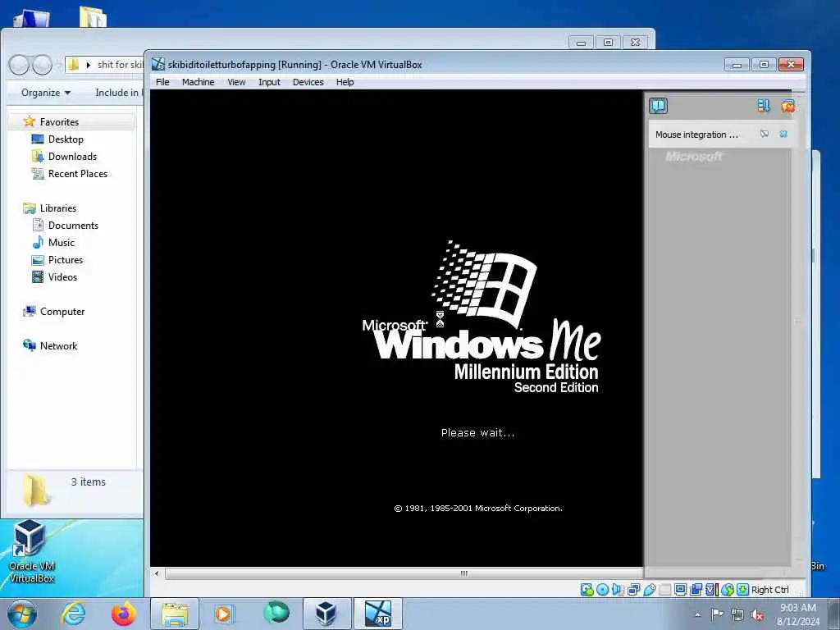Select Oracle VM VirtualBox desktop shortcut
Viewport: 840px width, 630px height.
point(31,552)
